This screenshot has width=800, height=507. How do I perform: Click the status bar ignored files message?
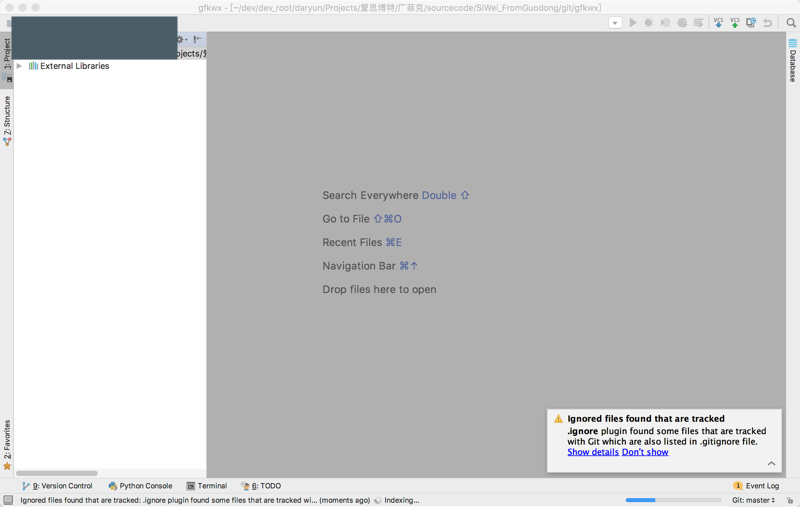(195, 500)
